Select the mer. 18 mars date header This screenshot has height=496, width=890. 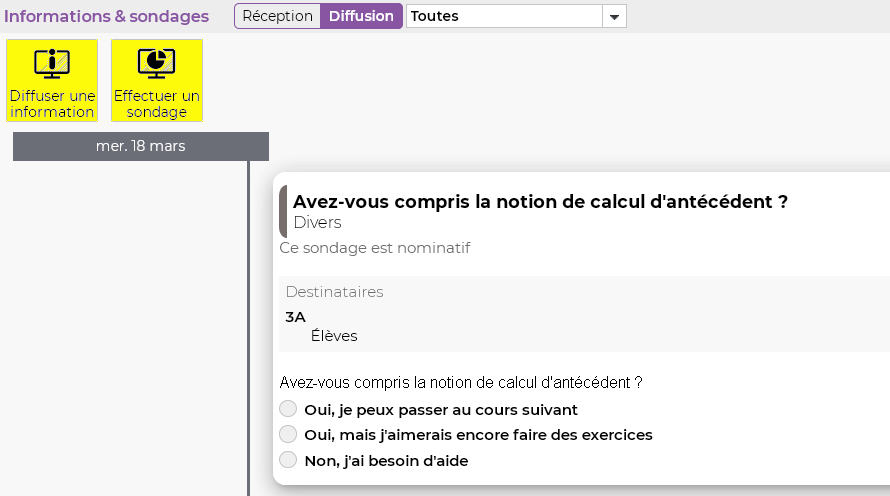tap(141, 146)
